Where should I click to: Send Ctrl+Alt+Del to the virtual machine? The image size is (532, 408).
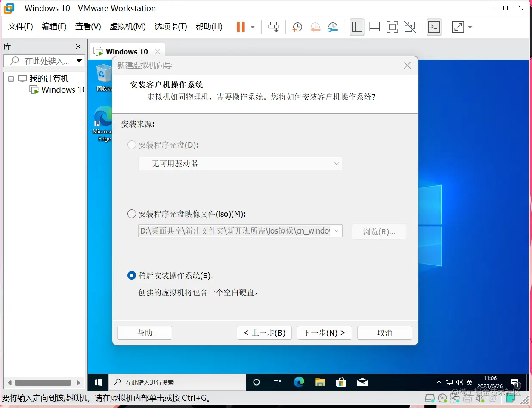(273, 27)
